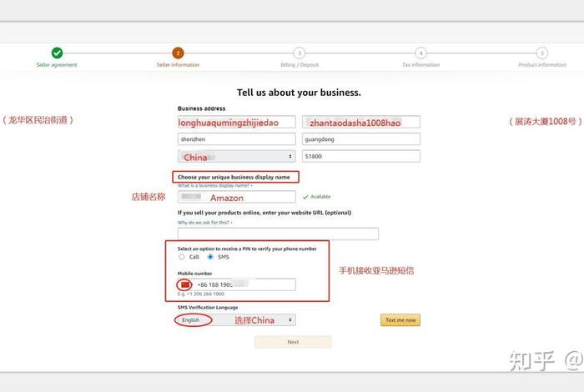
Task: Open the China country dropdown
Action: tap(236, 157)
